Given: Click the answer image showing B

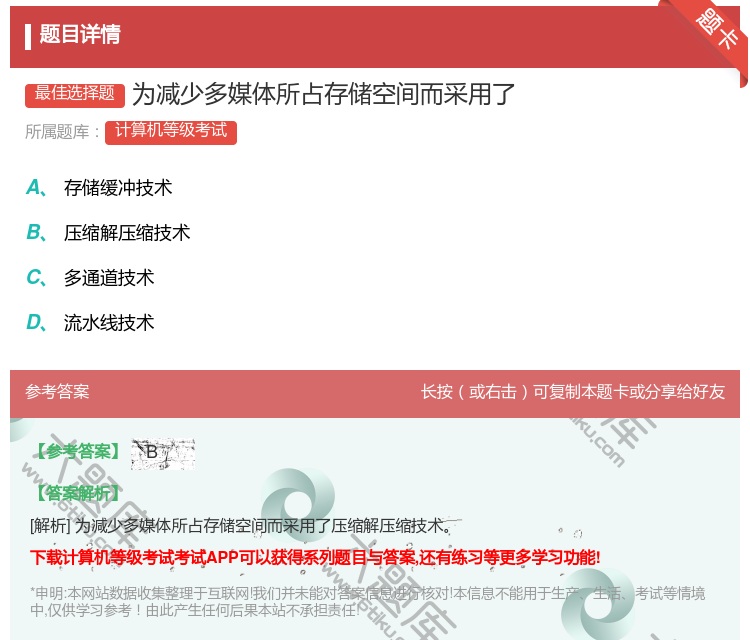Looking at the screenshot, I should (163, 453).
